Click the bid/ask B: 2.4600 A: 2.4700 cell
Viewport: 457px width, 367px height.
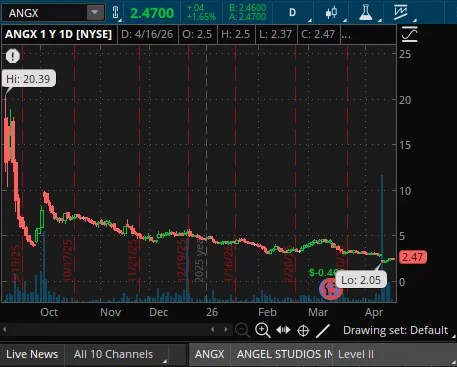pyautogui.click(x=247, y=12)
